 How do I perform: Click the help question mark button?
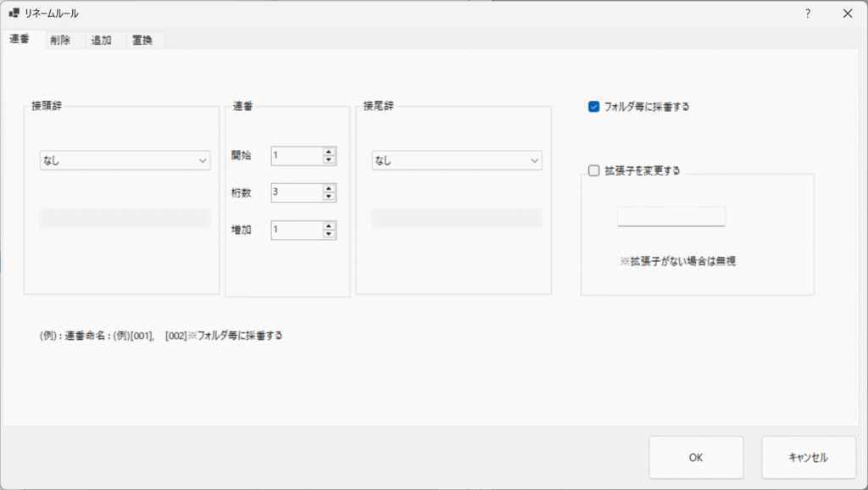[808, 14]
